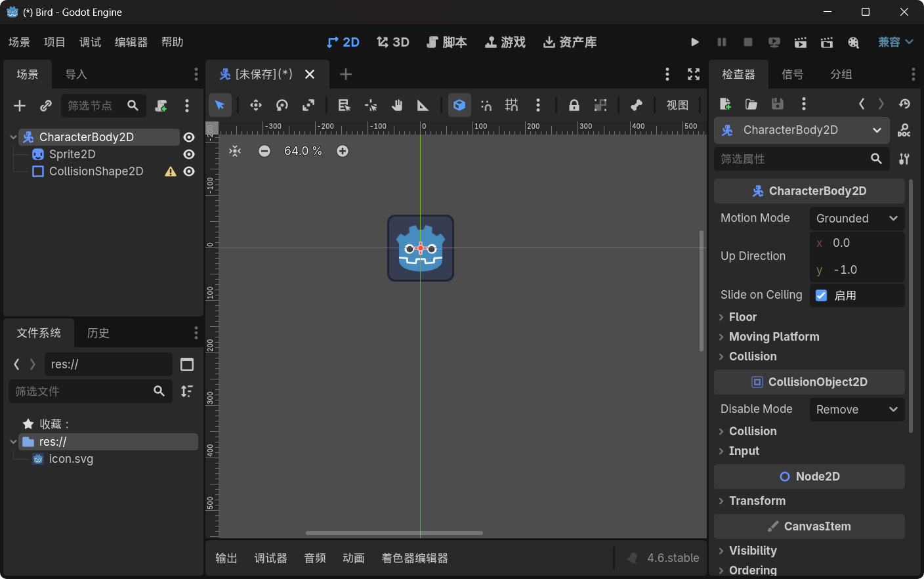Select icon.svg in the file tree
Image resolution: width=924 pixels, height=579 pixels.
(71, 459)
